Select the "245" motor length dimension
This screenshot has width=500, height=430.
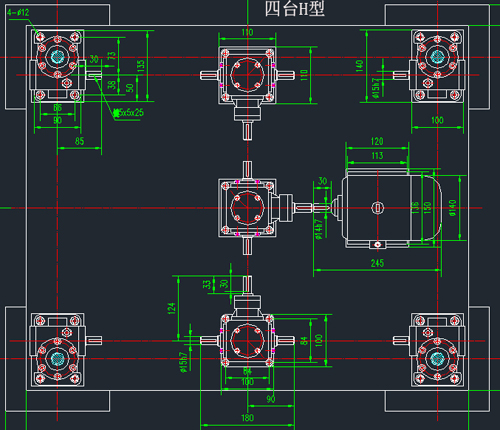pos(377,263)
